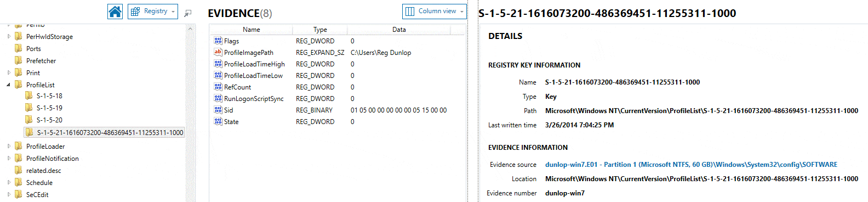868x202 pixels.
Task: Select the S-1-5-20 folder icon
Action: [29, 120]
